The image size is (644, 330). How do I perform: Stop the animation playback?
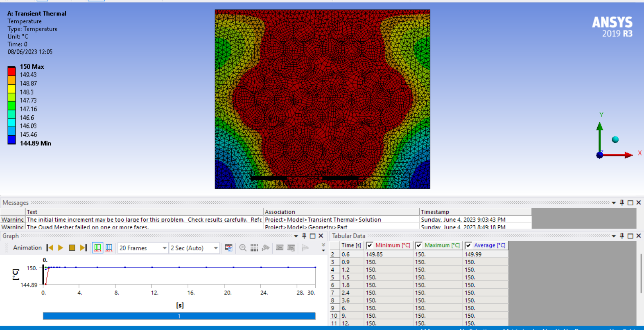point(72,248)
